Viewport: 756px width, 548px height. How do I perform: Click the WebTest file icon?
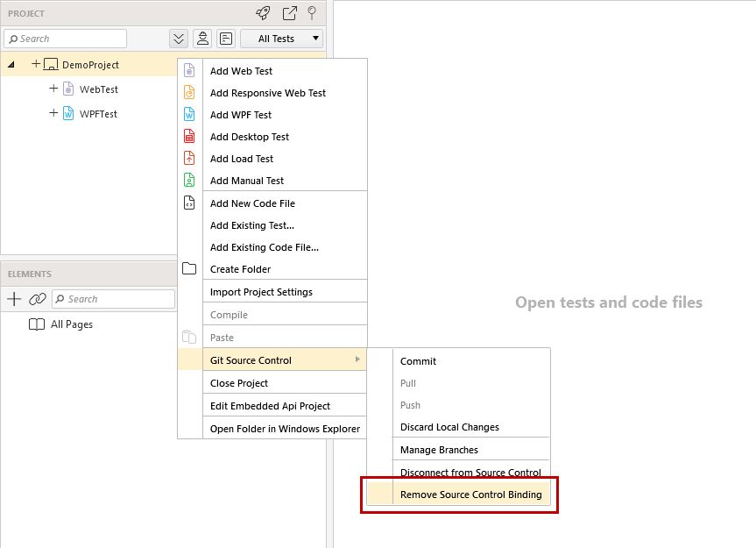(68, 89)
